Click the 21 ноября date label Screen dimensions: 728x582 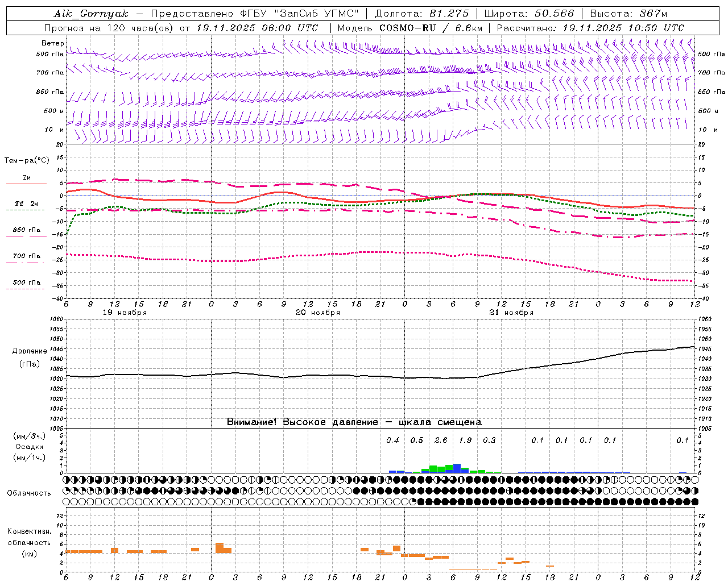pos(511,313)
